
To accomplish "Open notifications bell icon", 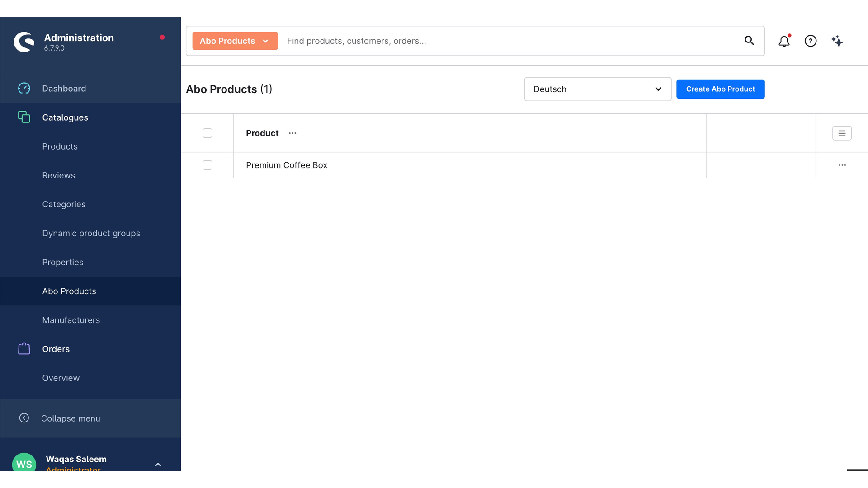I will (x=784, y=41).
